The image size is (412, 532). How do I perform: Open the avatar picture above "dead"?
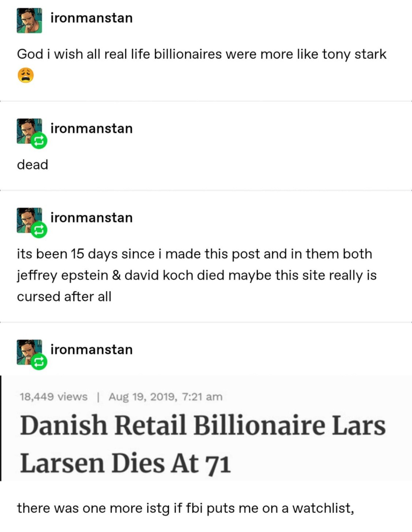pyautogui.click(x=26, y=129)
